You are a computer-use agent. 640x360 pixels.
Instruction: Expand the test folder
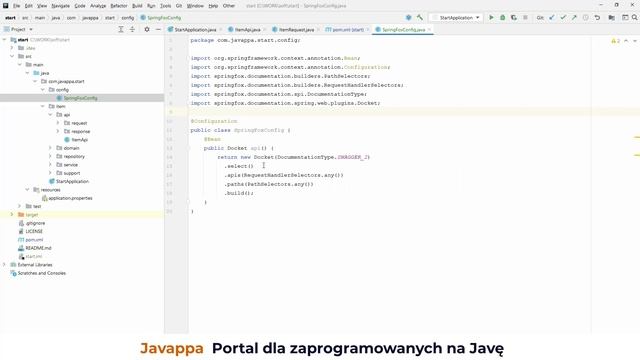tap(19, 206)
